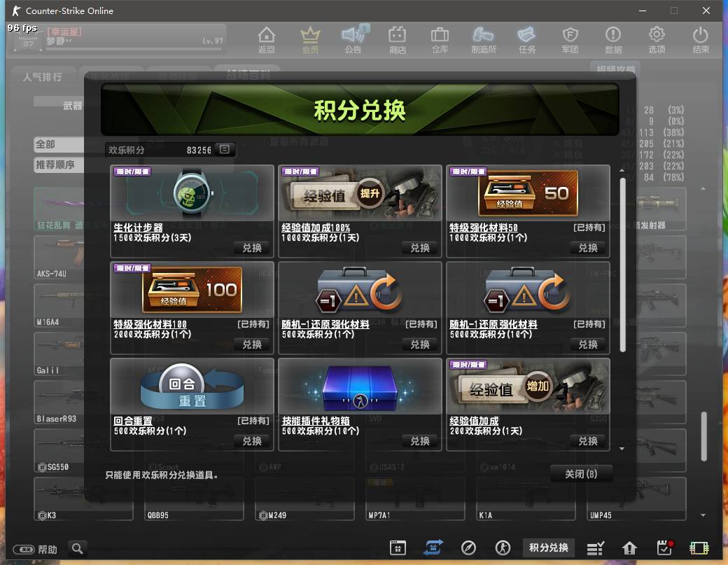Screen dimensions: 728x565
Task: Open the 公告 announcements megaphone icon
Action: coord(353,40)
